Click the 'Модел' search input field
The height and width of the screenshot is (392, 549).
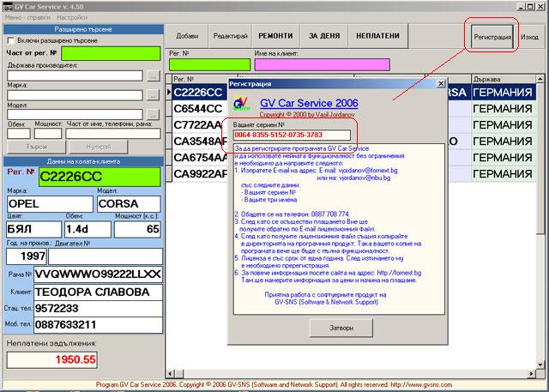[x=75, y=114]
